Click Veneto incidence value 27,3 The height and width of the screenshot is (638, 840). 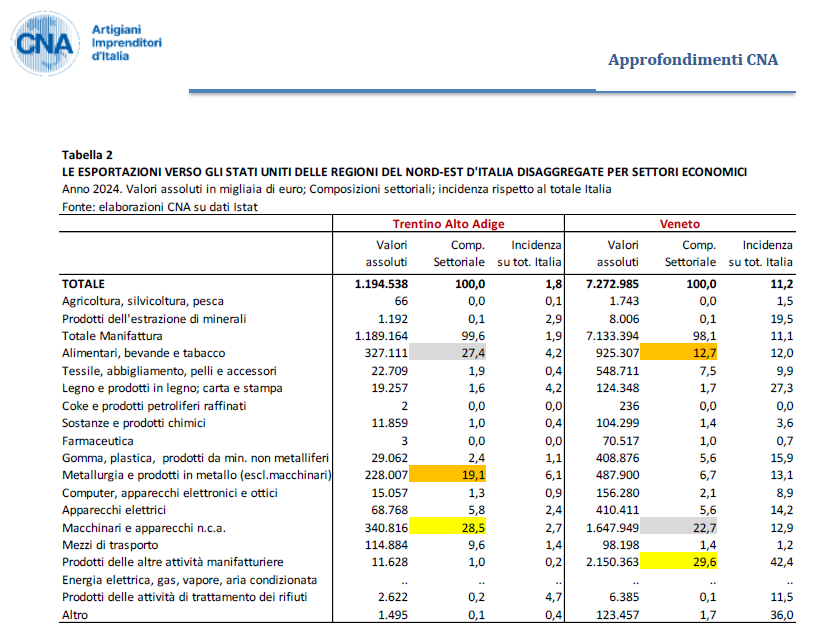[782, 388]
